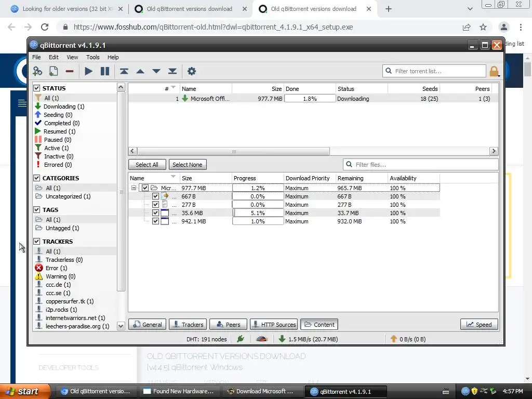Click the Add torrent file toolbar icon
The image size is (532, 399).
(x=54, y=71)
